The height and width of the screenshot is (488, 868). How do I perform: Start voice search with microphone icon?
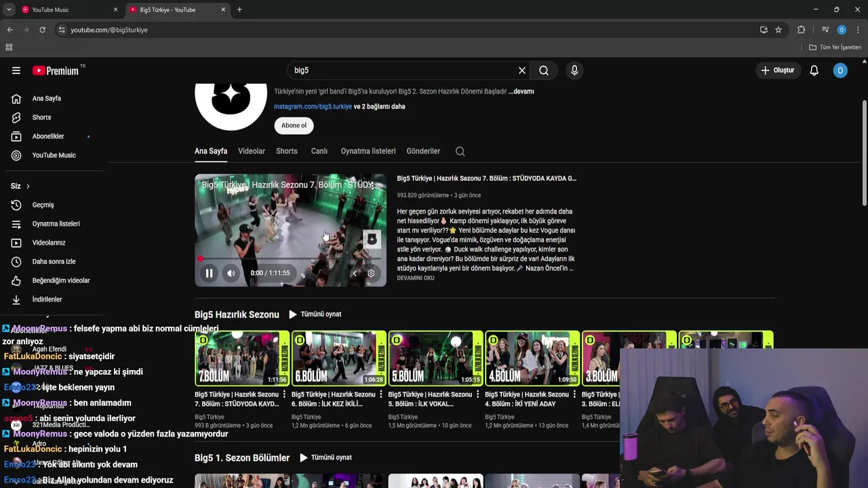[574, 70]
